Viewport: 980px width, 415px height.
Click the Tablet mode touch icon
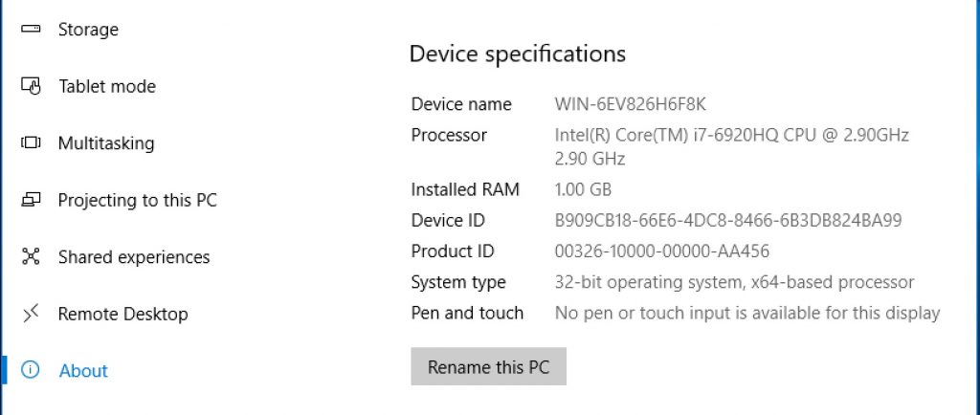[31, 85]
